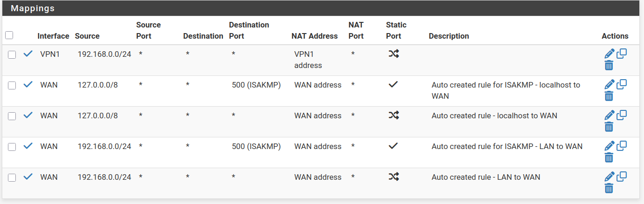Copy the 'LAN to WAN' auto created rule
644x204 pixels.
pos(622,177)
